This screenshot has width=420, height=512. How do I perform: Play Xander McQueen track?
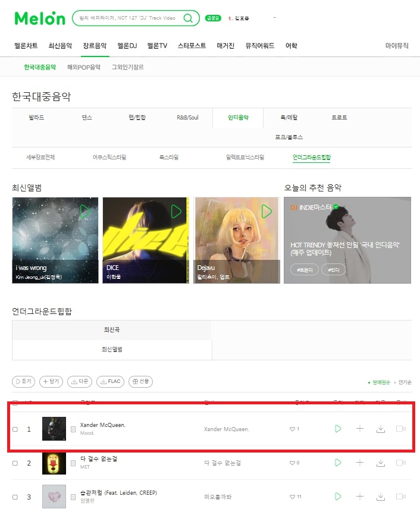338,429
